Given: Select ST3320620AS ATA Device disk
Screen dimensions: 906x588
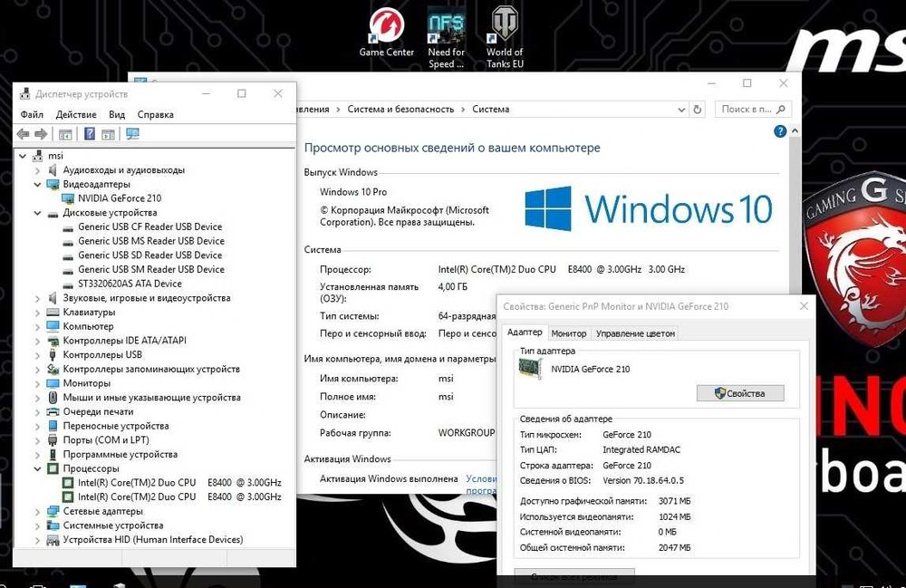Looking at the screenshot, I should [x=130, y=284].
